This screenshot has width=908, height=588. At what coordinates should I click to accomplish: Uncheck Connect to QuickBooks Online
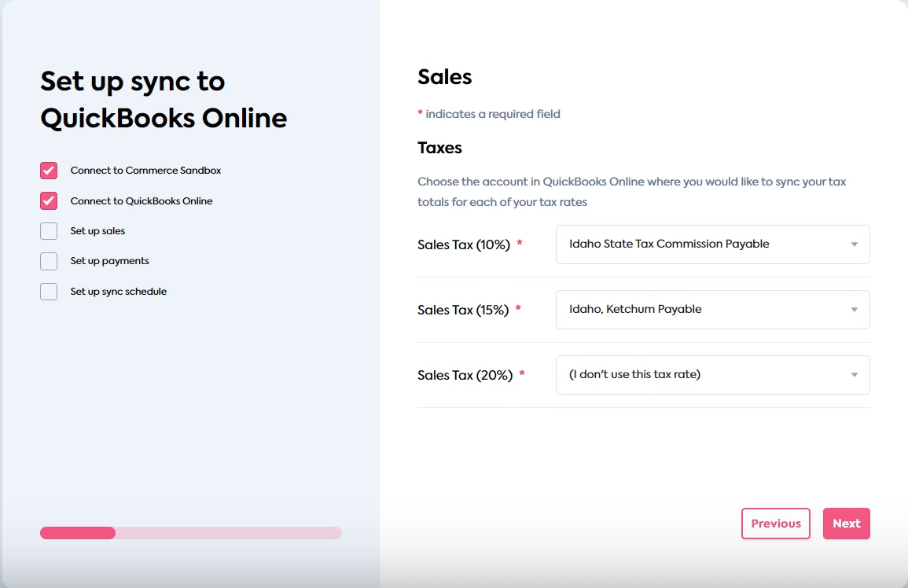coord(48,200)
